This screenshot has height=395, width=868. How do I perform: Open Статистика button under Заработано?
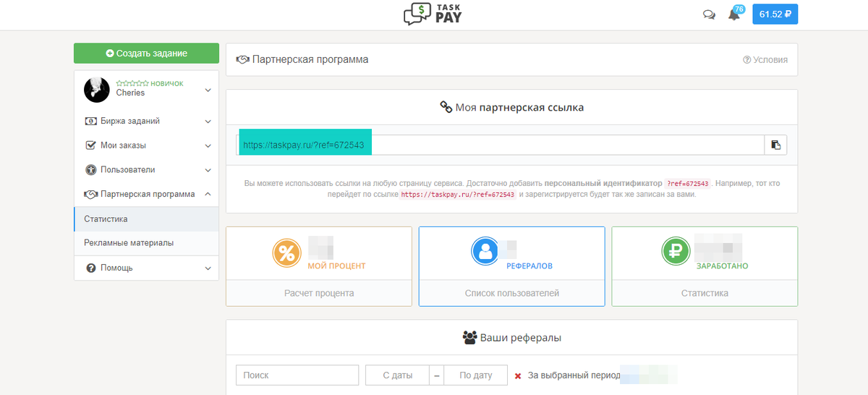(x=705, y=293)
